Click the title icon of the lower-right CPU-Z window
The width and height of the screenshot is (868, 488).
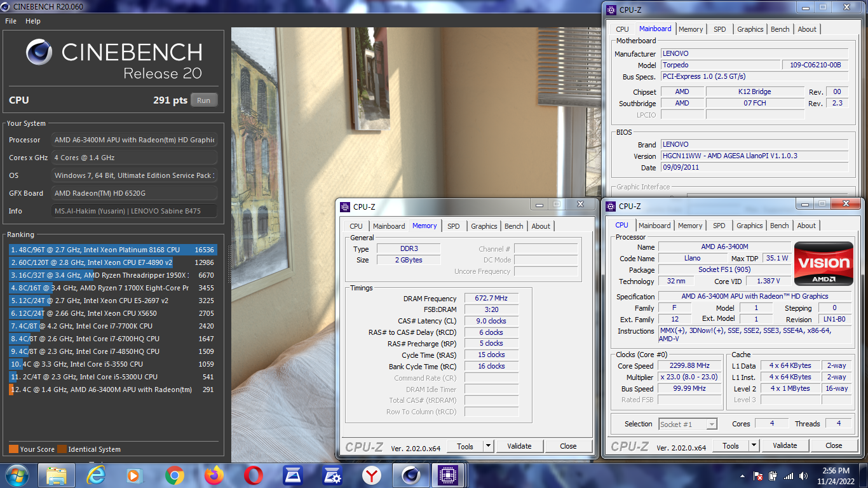611,206
